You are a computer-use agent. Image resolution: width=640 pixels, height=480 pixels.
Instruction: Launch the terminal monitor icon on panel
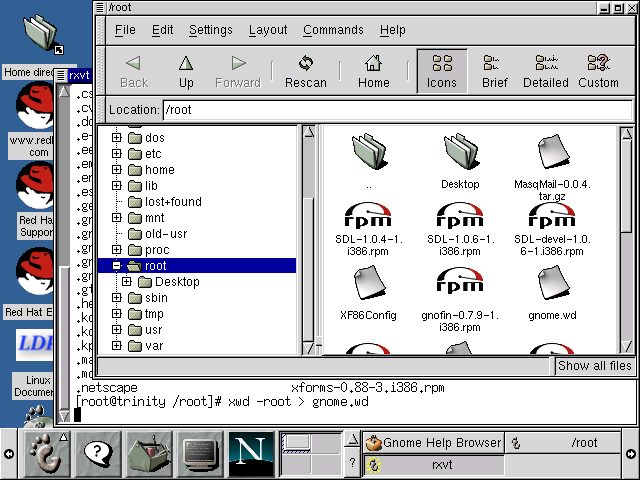pos(200,454)
